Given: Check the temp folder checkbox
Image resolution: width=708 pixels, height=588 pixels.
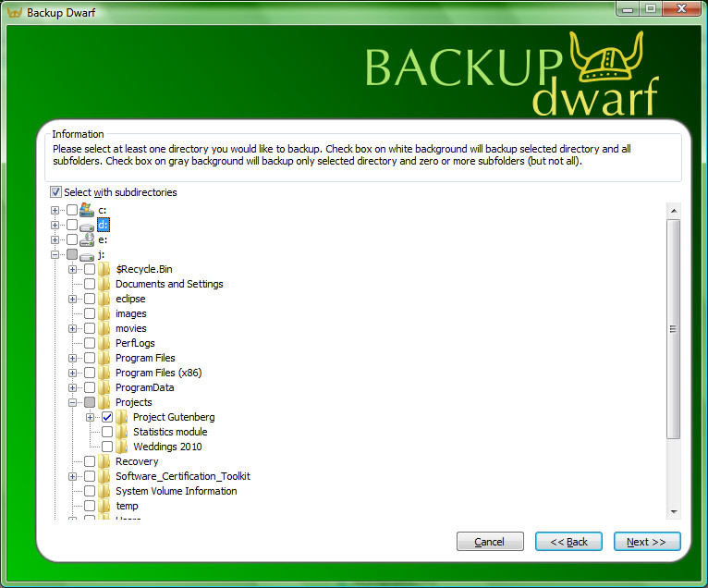Looking at the screenshot, I should tap(90, 506).
